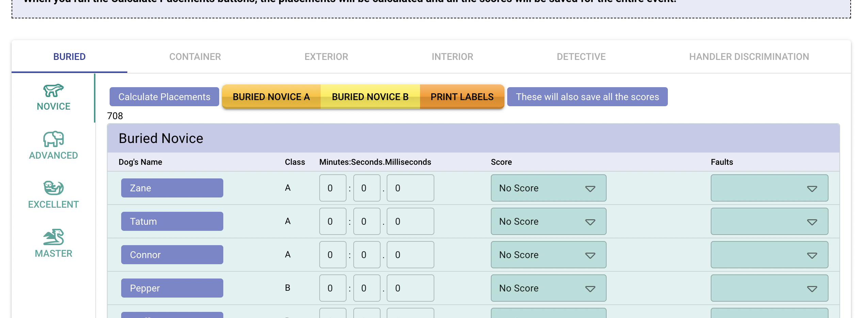Switch to the EXTERIOR tab
Viewport: 868px width, 318px height.
[326, 57]
